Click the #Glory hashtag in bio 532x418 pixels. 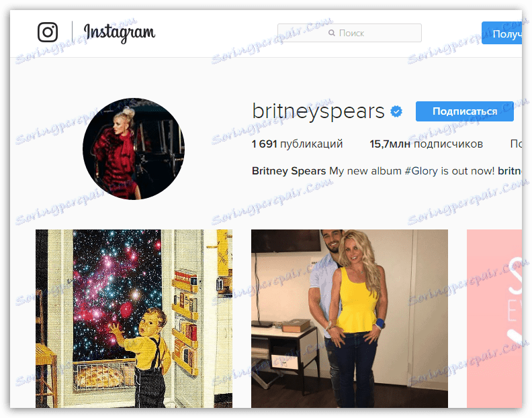click(x=421, y=170)
